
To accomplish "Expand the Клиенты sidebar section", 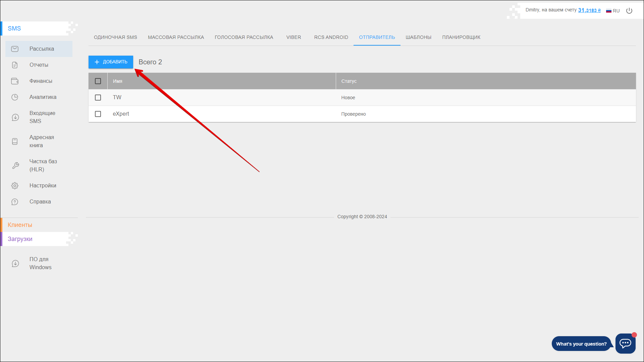I will coord(20,225).
